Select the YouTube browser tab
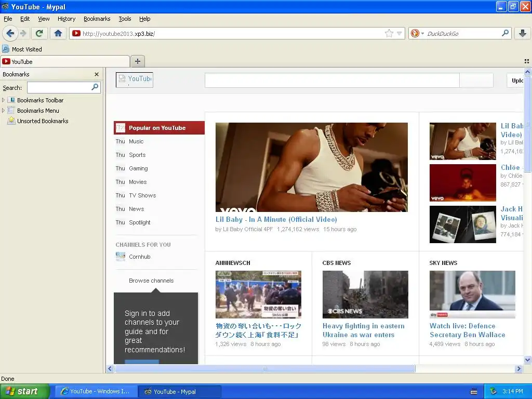The width and height of the screenshot is (532, 399). coord(65,61)
